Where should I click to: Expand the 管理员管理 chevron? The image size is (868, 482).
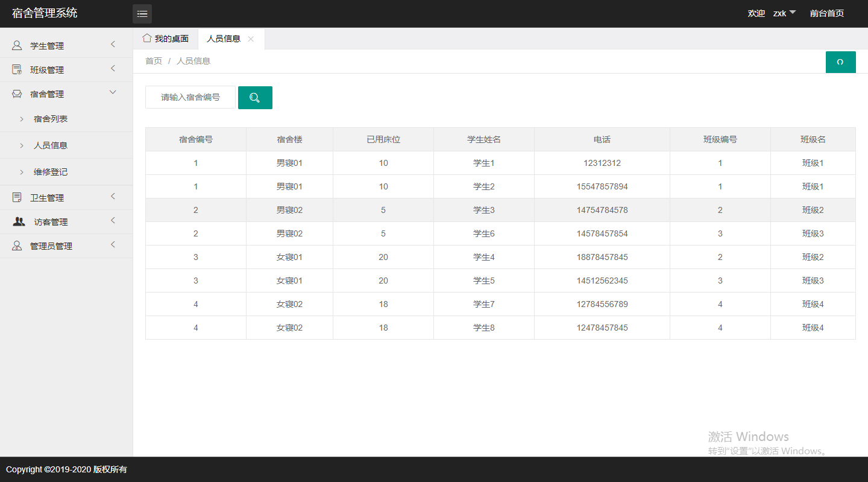(113, 245)
